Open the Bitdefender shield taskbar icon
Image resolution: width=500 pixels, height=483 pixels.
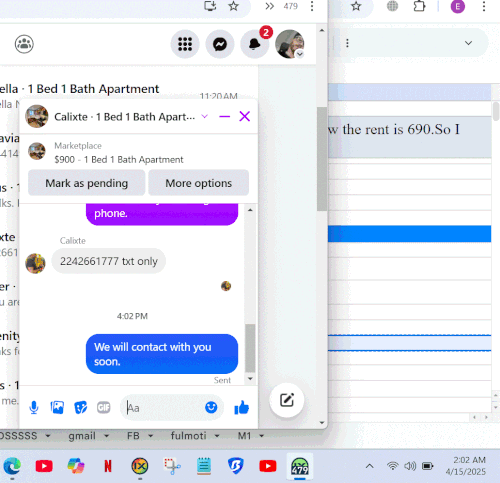click(236, 466)
